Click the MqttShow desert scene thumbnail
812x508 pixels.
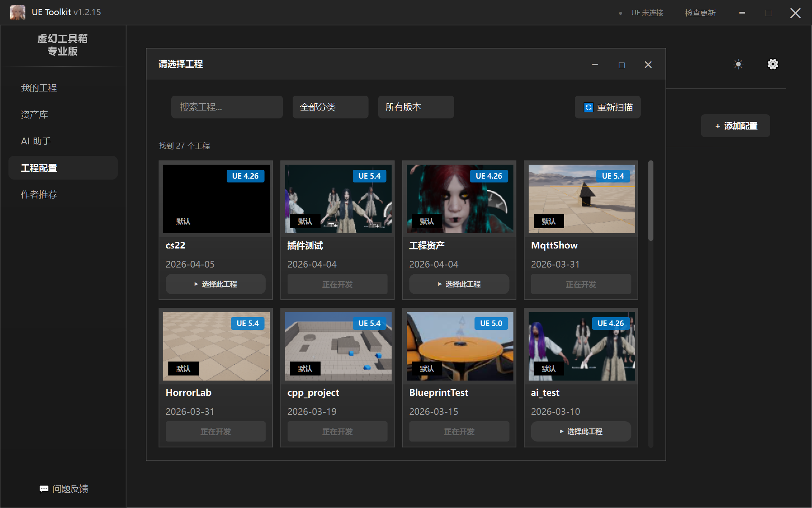[x=582, y=199]
